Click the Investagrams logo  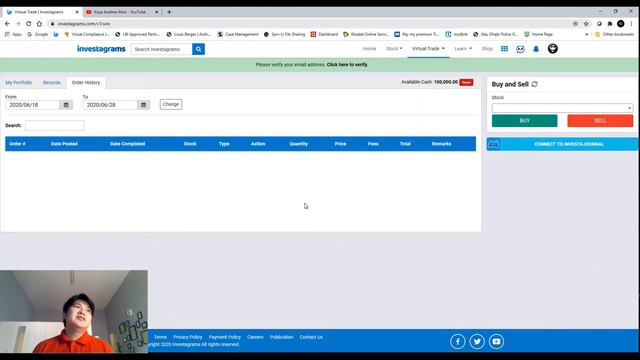click(x=101, y=49)
